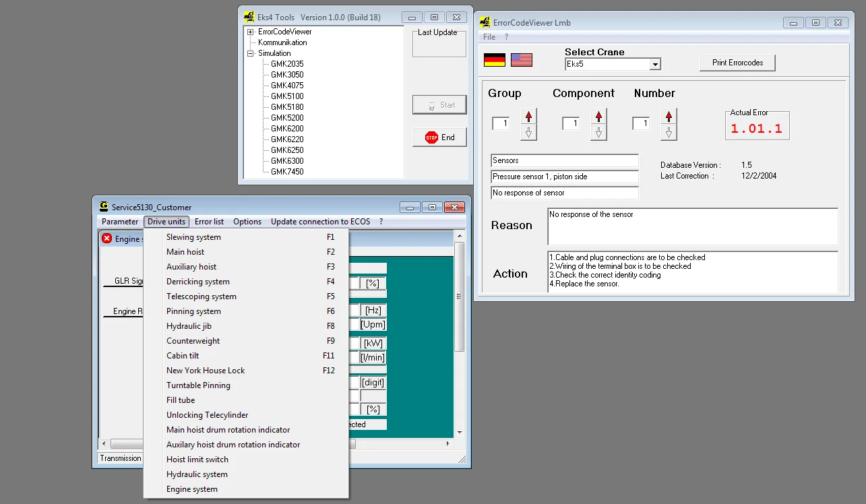Decrease Group number with down arrow
The height and width of the screenshot is (504, 866).
[x=528, y=132]
